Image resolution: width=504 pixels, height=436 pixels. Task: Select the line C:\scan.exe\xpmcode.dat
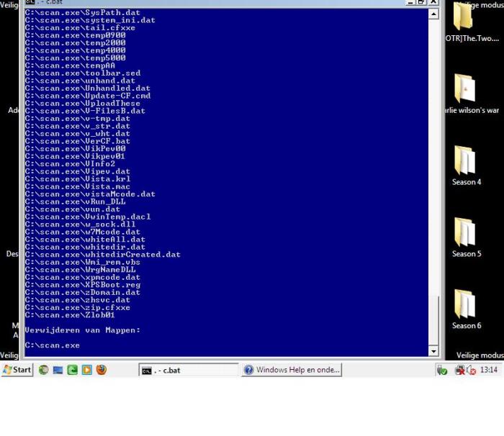(x=83, y=277)
